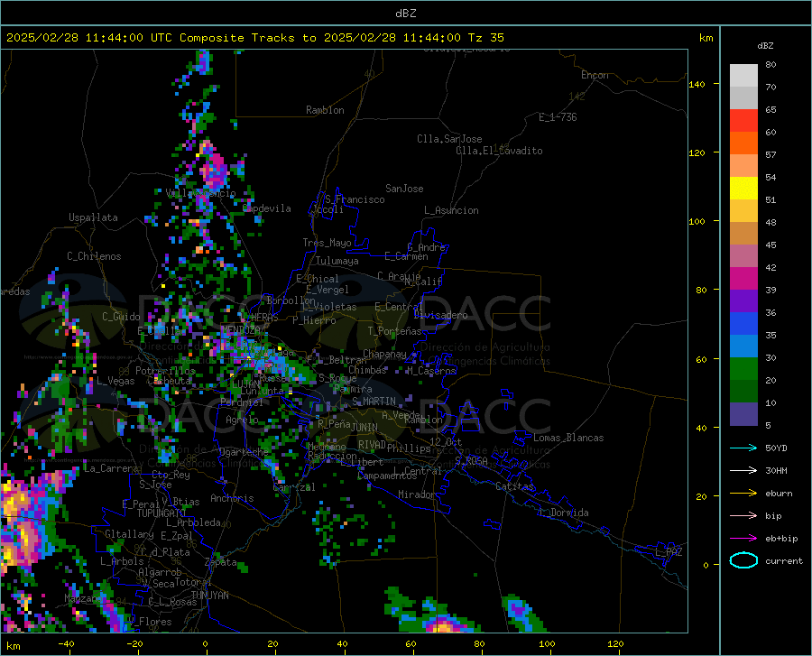Click the dBZ heading above the color scale

click(x=765, y=45)
